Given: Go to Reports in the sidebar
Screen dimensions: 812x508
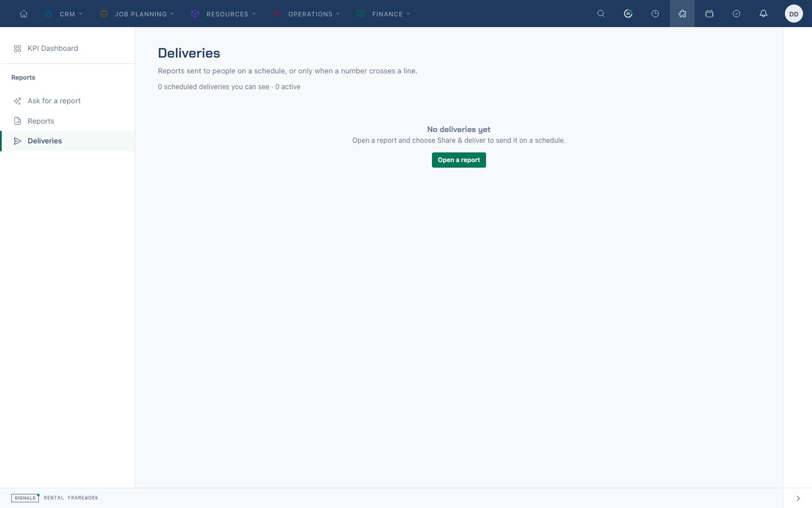Looking at the screenshot, I should 68,121.
